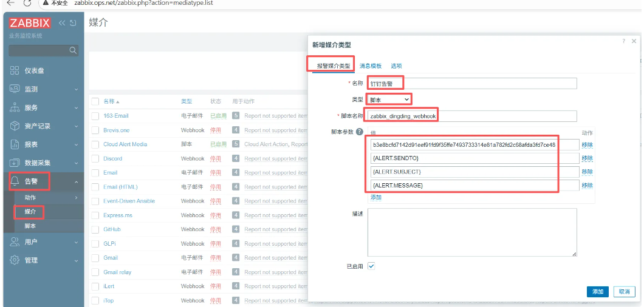644x307 pixels.
Task: Expand the 监测 sidebar section
Action: (x=43, y=89)
